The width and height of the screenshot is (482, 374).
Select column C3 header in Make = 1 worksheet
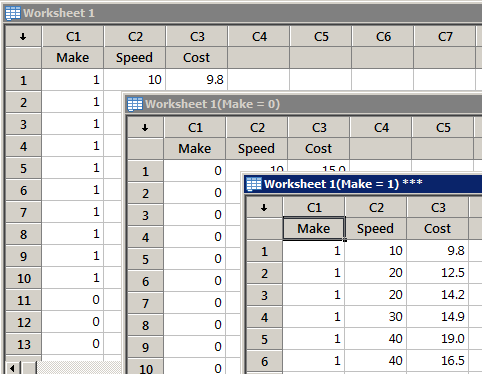pos(438,208)
